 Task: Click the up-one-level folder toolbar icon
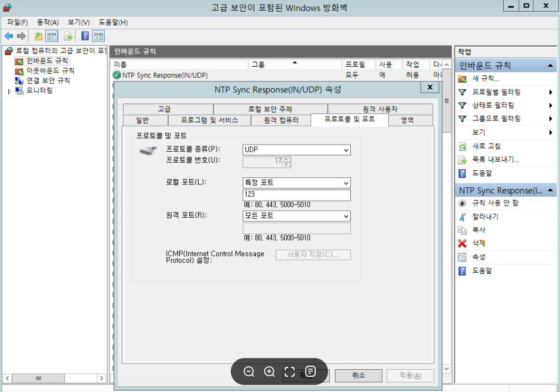pos(38,36)
